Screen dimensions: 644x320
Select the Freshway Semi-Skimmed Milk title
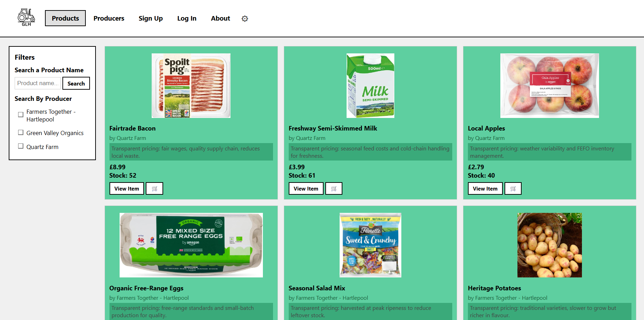(333, 128)
